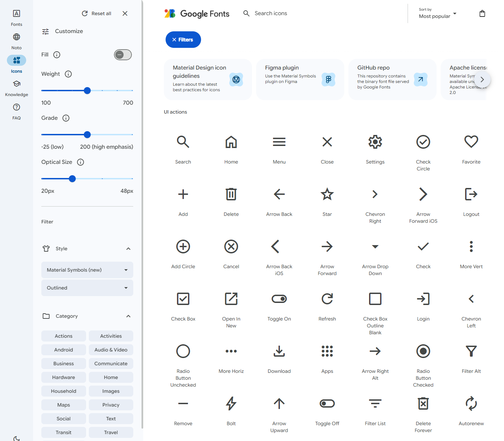Screen dimensions: 504x441
Task: Click the blue Filters button
Action: 183,40
